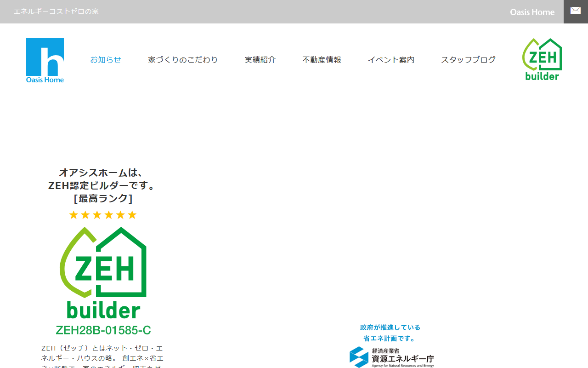Image resolution: width=588 pixels, height=368 pixels.
Task: Click the Oasis Home blue logo
Action: click(x=45, y=60)
